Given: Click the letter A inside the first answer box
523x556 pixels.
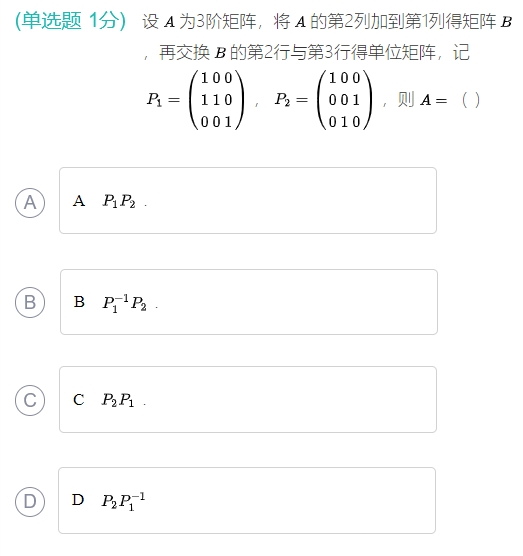Looking at the screenshot, I should (79, 201).
